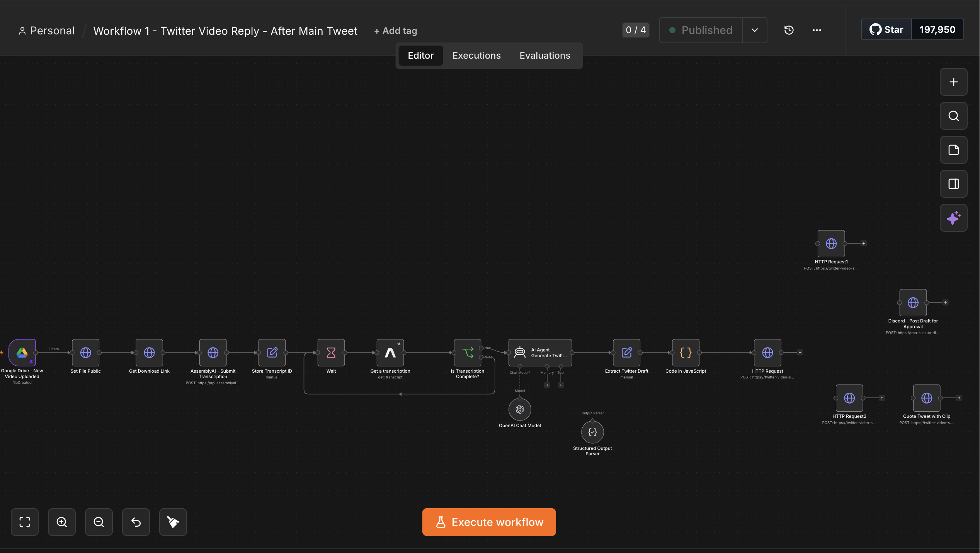Open Discord Post Draft for Approval node
Image resolution: width=980 pixels, height=553 pixels.
pos(913,302)
